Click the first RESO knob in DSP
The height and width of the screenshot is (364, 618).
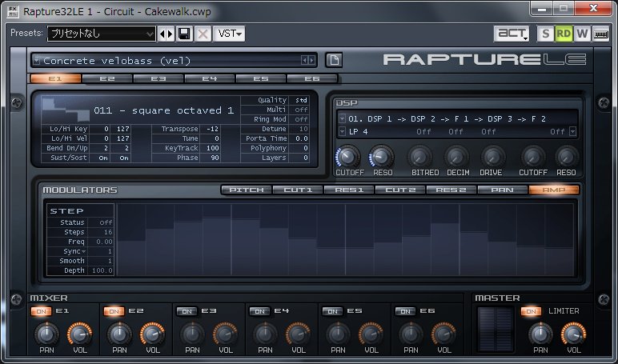coord(382,157)
